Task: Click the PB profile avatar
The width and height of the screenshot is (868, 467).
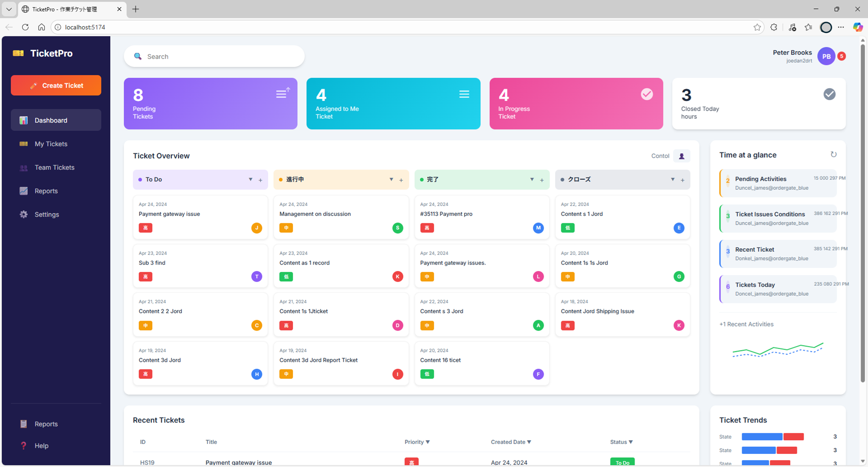Action: coord(826,56)
